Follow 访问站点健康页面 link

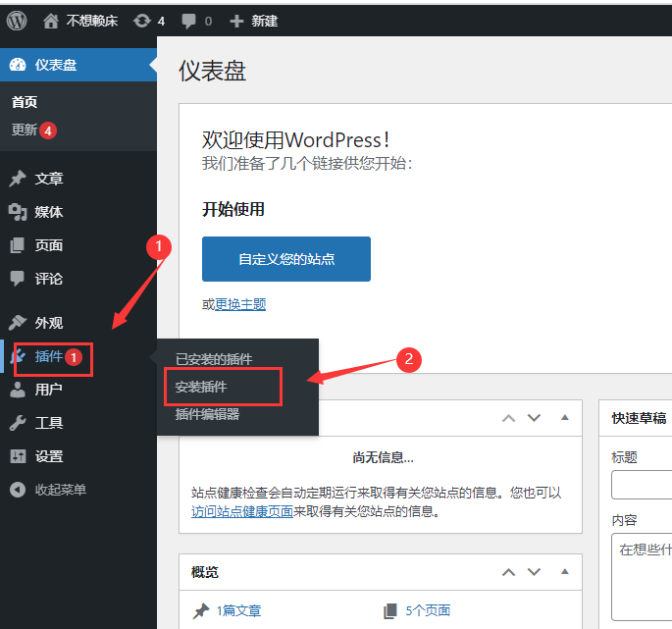pyautogui.click(x=241, y=511)
